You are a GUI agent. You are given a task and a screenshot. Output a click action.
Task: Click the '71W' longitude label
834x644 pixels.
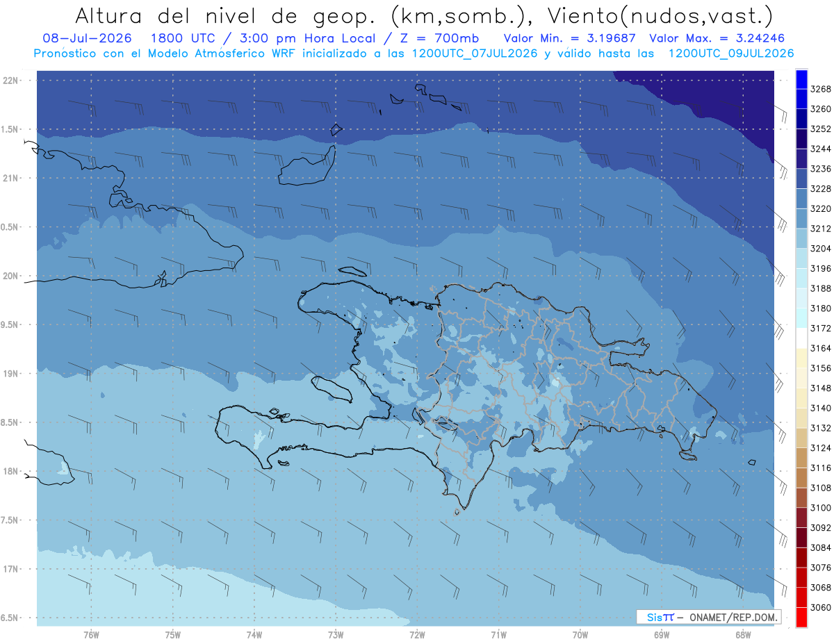click(x=498, y=635)
